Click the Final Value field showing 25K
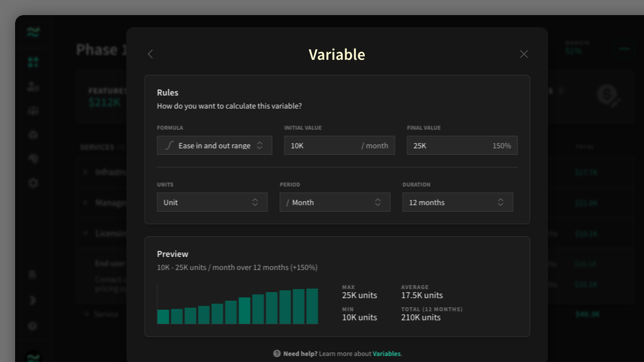Viewport: 644px width, 362px height. [x=462, y=145]
